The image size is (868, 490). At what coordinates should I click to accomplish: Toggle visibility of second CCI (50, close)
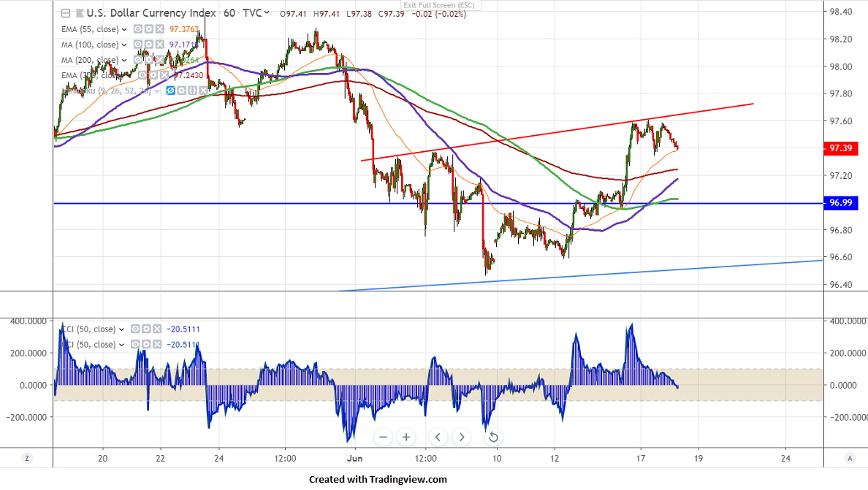(x=135, y=345)
